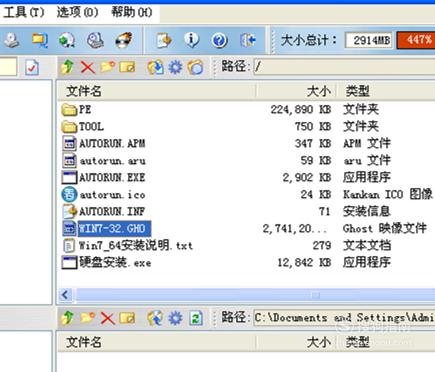Click the gear icon in local panel toolbar
This screenshot has height=372, width=435.
pyautogui.click(x=175, y=318)
